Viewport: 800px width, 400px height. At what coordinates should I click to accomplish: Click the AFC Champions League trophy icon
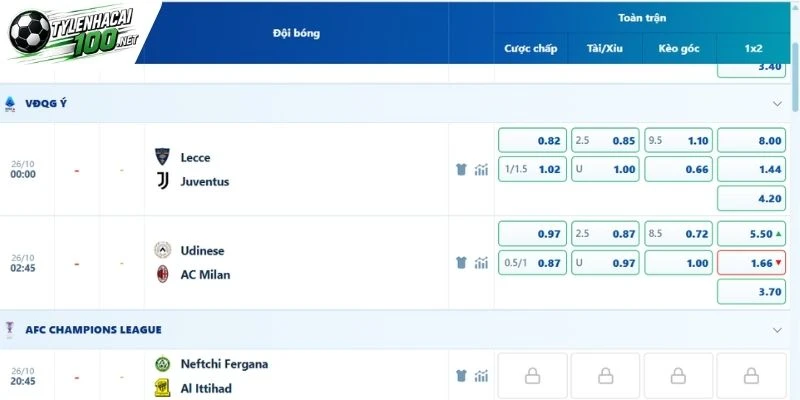click(10, 330)
